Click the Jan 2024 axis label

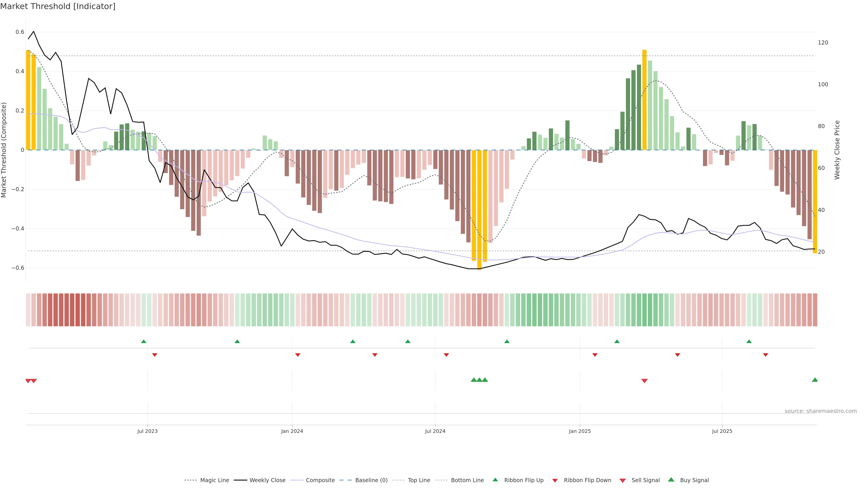coord(292,431)
